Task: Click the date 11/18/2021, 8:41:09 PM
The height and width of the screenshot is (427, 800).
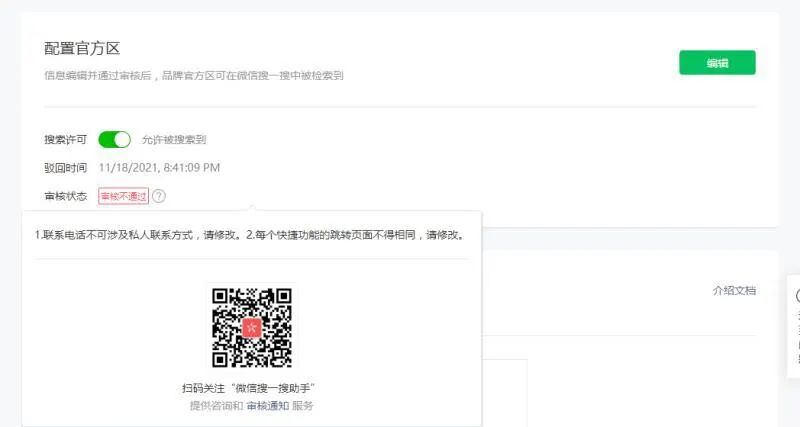Action: click(159, 167)
